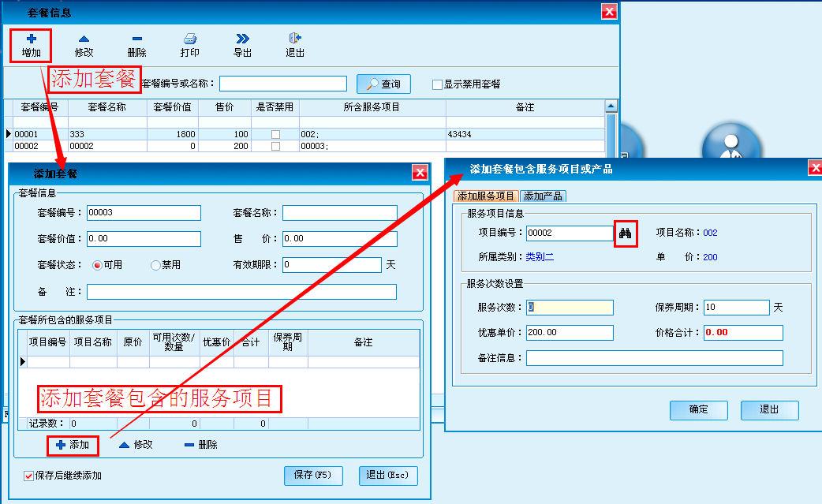Click the 增加 (Add) toolbar icon
Image resolution: width=822 pixels, height=504 pixels.
pos(32,39)
